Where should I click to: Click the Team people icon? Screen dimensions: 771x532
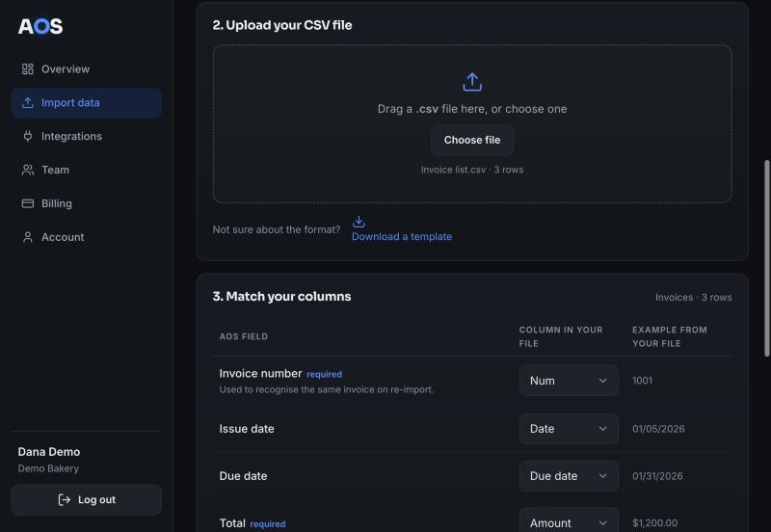point(28,170)
